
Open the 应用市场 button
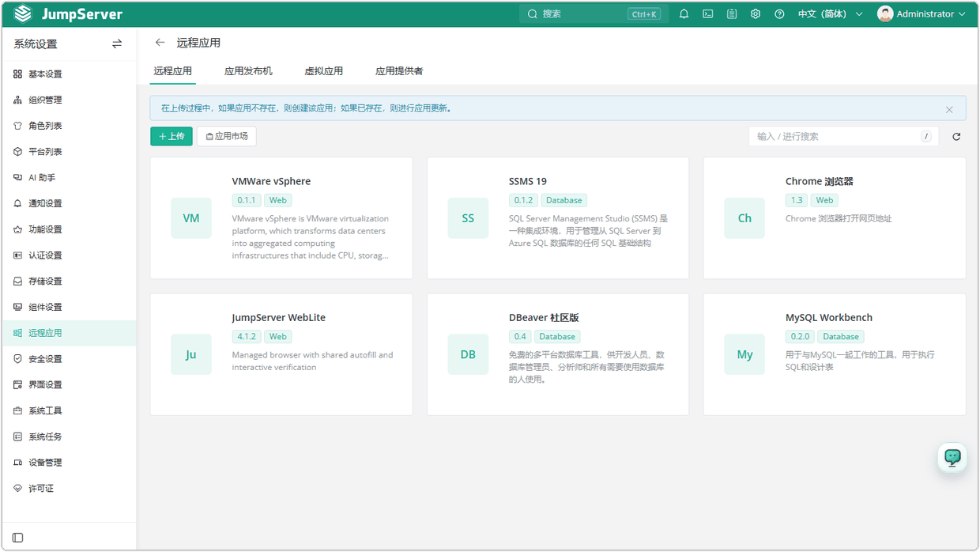226,137
